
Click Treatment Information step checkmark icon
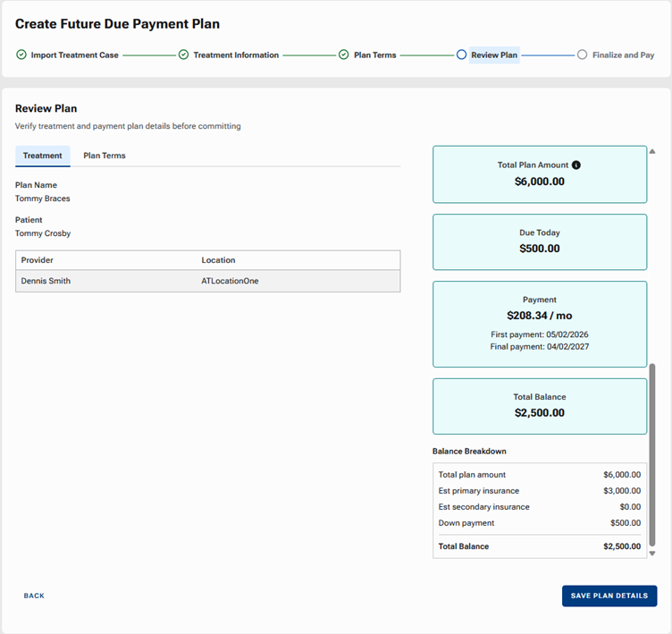pos(183,55)
